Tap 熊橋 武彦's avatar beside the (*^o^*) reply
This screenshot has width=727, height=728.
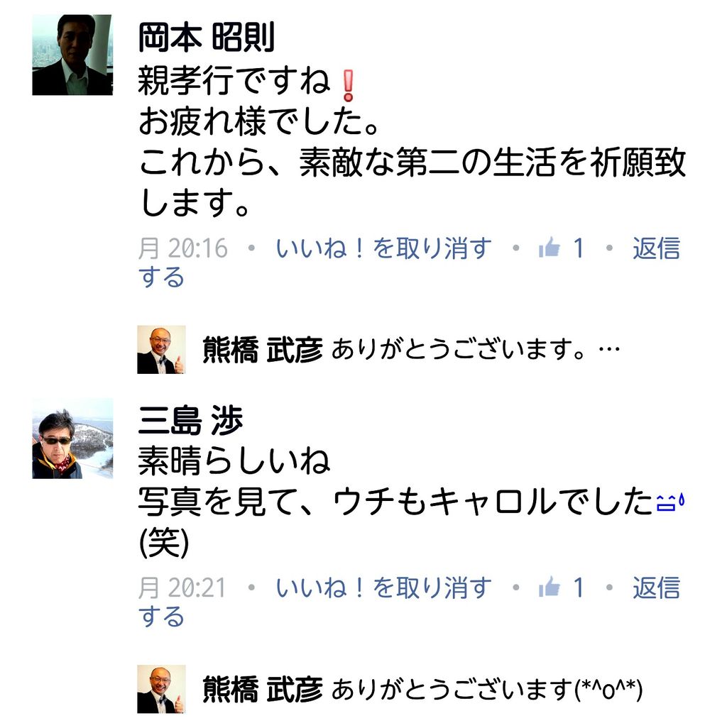pyautogui.click(x=161, y=689)
